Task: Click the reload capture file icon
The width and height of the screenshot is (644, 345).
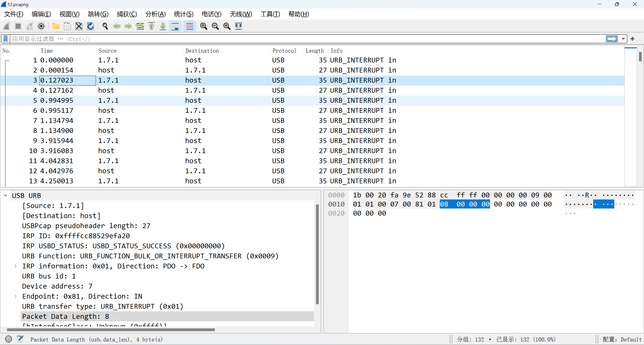Action: click(x=91, y=26)
